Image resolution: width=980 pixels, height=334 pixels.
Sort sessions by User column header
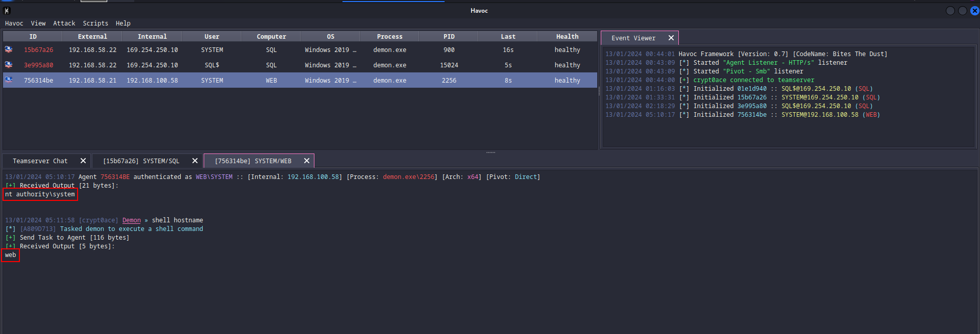click(x=212, y=37)
